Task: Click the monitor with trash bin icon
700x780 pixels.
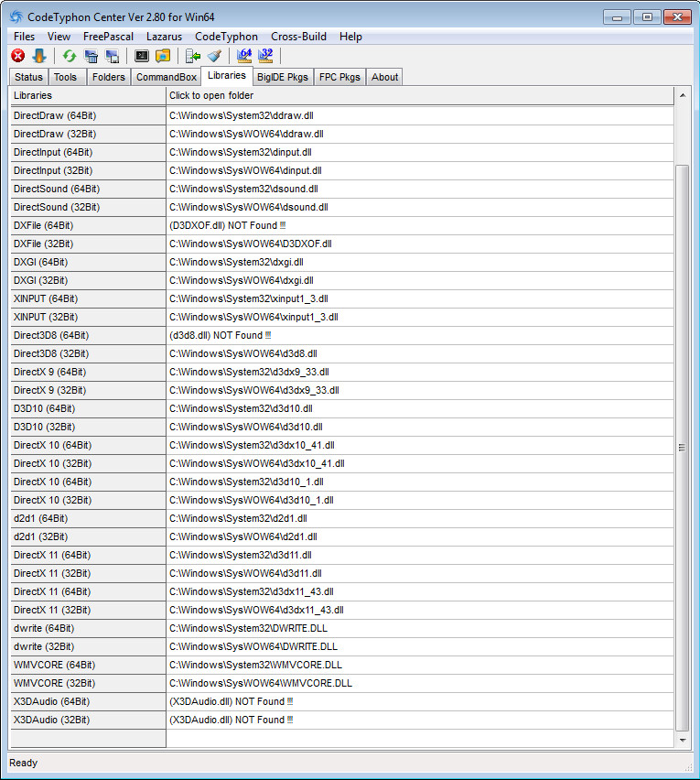Action: pyautogui.click(x=91, y=56)
